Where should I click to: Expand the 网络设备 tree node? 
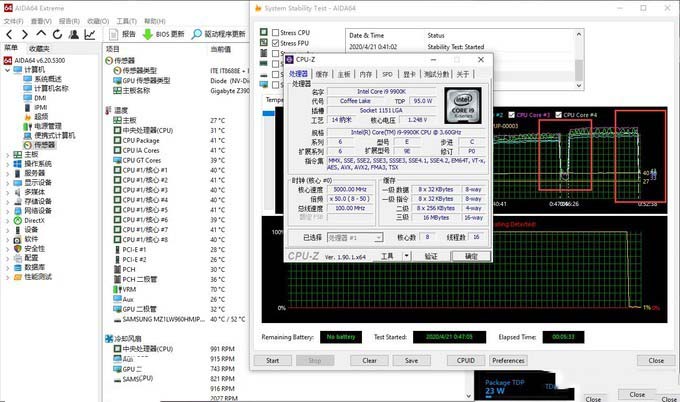click(x=7, y=211)
